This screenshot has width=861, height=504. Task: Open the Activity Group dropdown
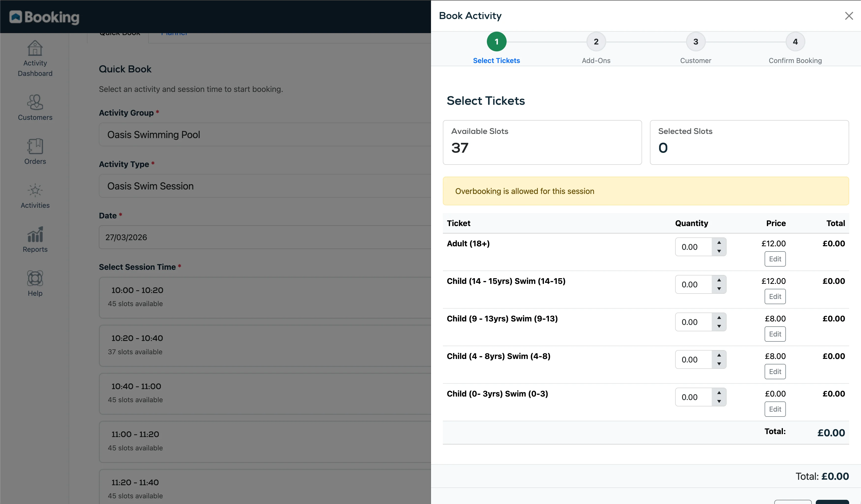[265, 135]
